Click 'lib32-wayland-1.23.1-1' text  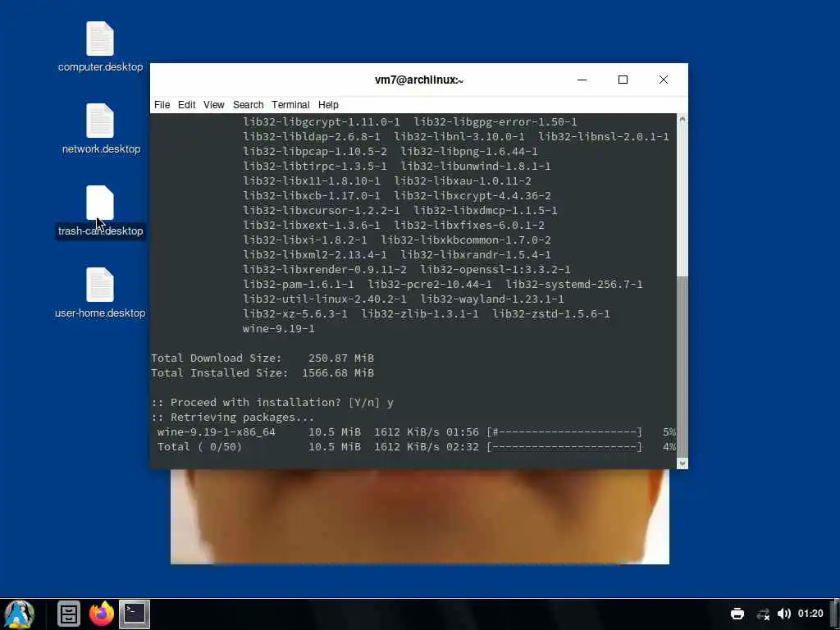tap(492, 299)
